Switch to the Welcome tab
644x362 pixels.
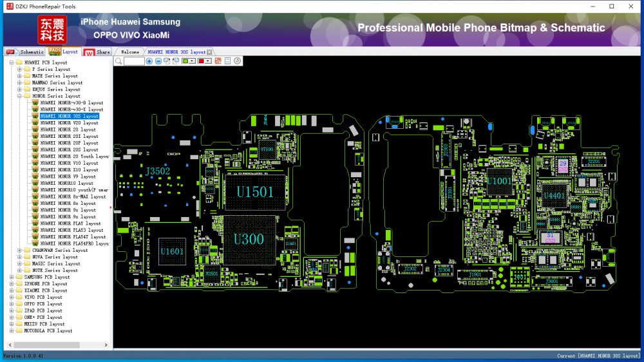(130, 52)
